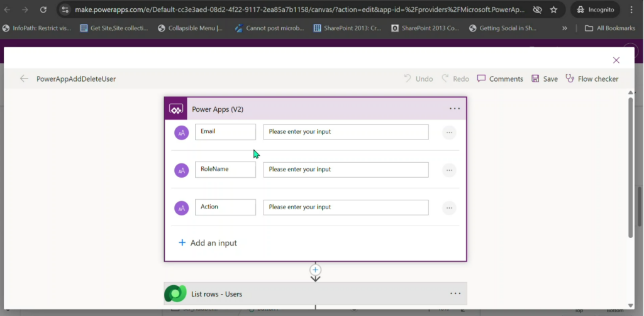Expand the hidden bookmarks overflow chevron

(565, 28)
